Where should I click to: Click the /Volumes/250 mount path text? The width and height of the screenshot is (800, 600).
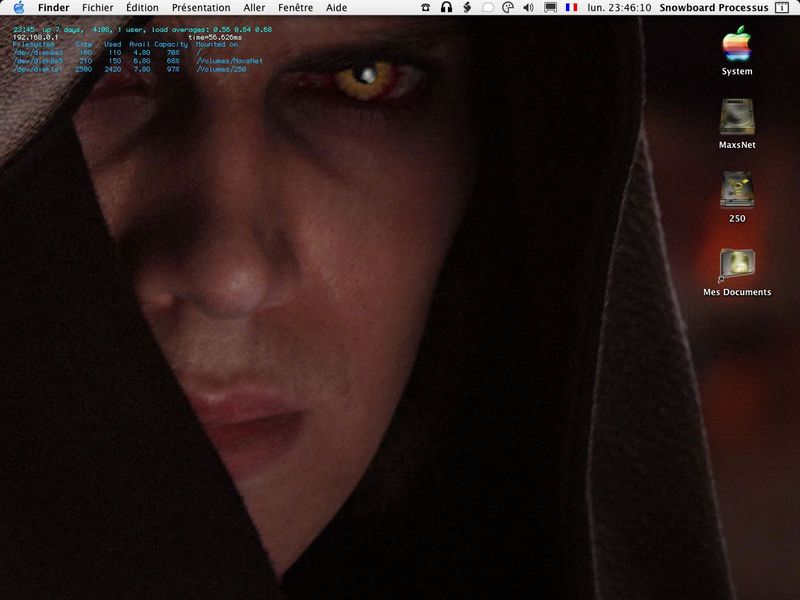coord(221,69)
